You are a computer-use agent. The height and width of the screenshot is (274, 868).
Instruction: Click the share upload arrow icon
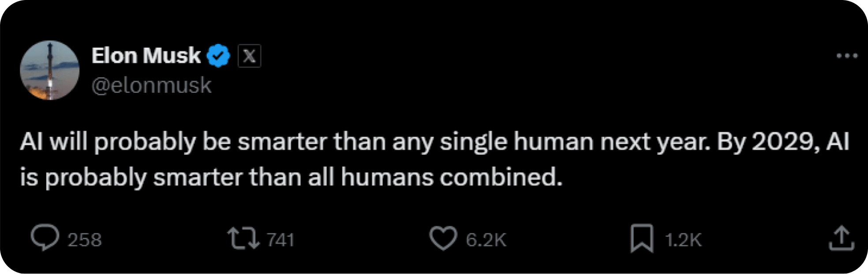point(842,239)
